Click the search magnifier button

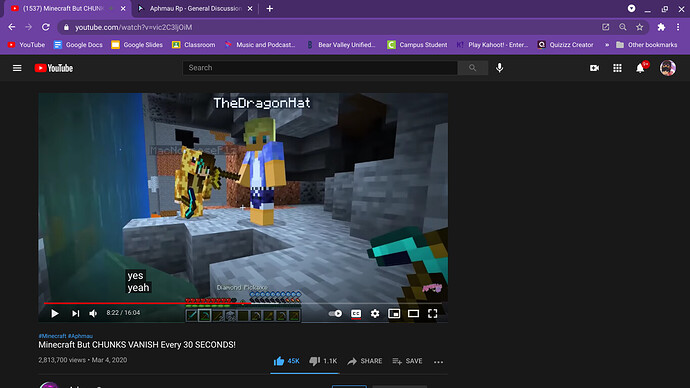(x=472, y=68)
